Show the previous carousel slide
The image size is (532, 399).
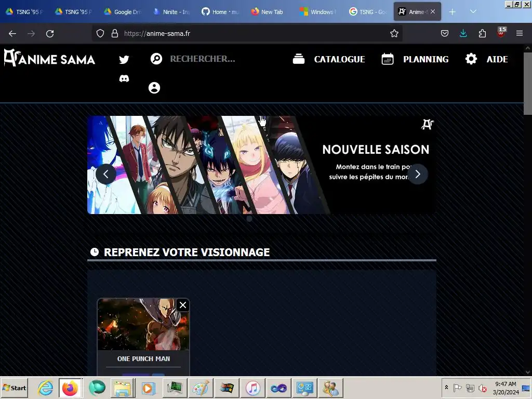pos(106,174)
